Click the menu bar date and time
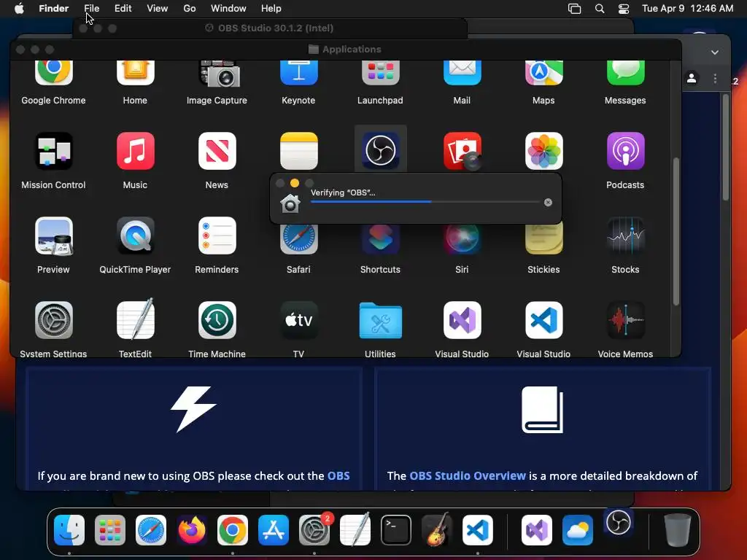 tap(687, 9)
